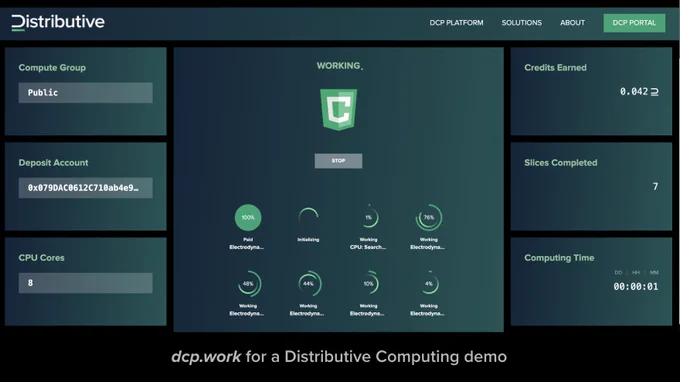Click the Slices Completed heading
Image resolution: width=680 pixels, height=382 pixels.
point(561,163)
